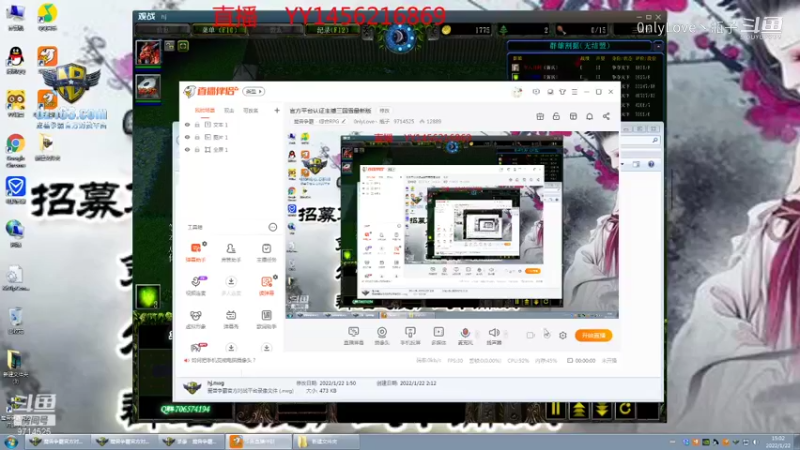Open the danmaku show TV-shaped tool
Image resolution: width=800 pixels, height=450 pixels.
click(x=231, y=319)
